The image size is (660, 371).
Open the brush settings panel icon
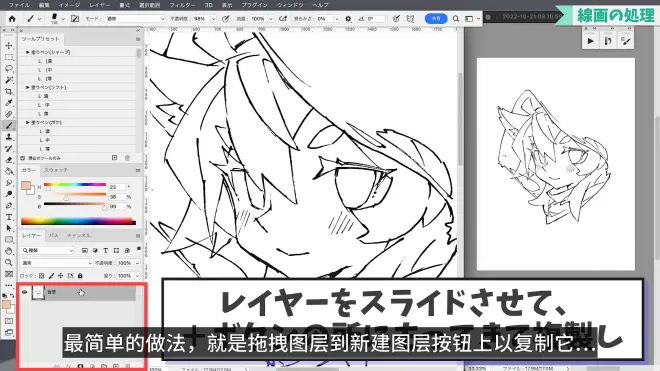pos(75,19)
